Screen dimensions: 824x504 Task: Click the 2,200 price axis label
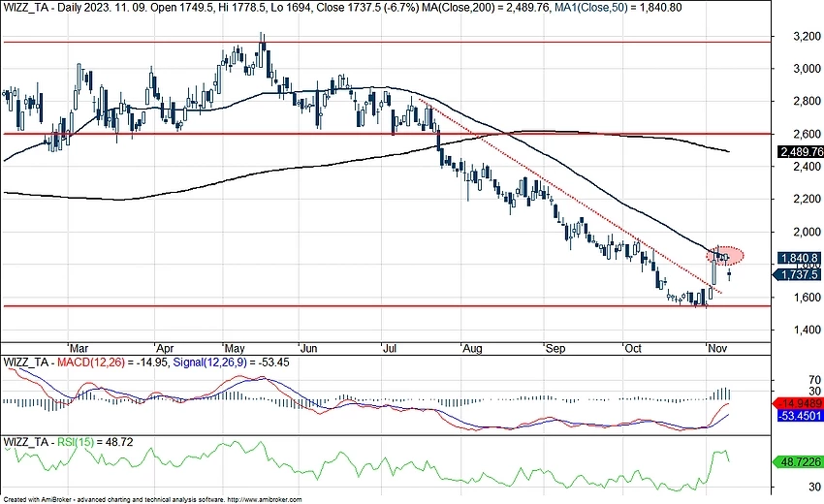pos(807,199)
